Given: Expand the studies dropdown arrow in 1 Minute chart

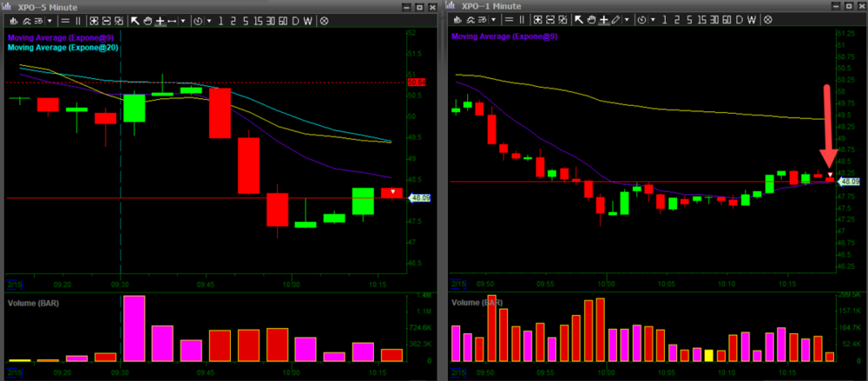Looking at the screenshot, I should 493,20.
